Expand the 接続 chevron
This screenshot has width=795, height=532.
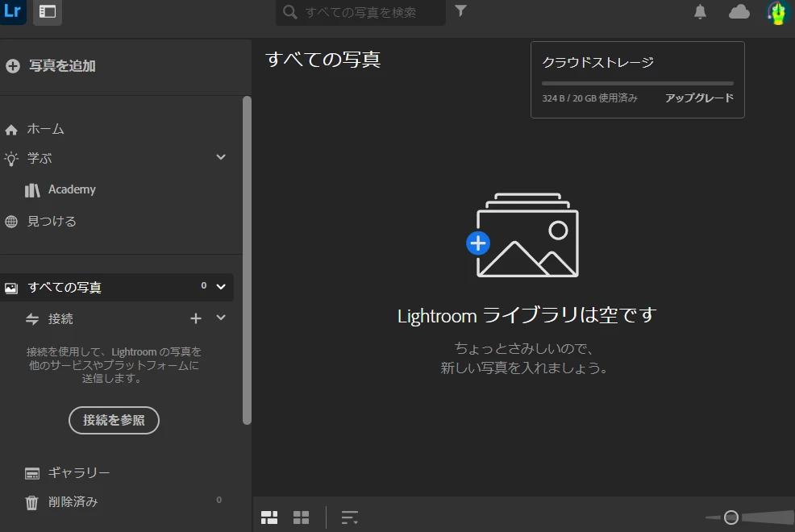click(221, 318)
